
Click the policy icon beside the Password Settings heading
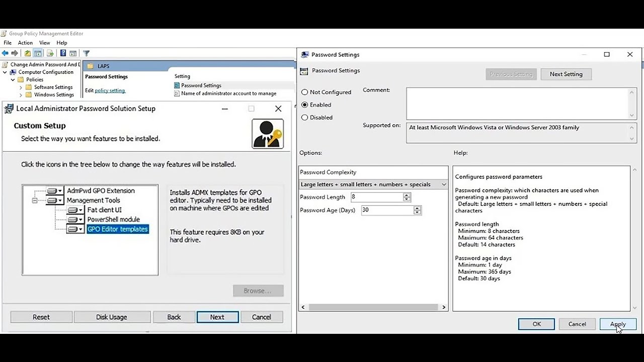tap(303, 71)
